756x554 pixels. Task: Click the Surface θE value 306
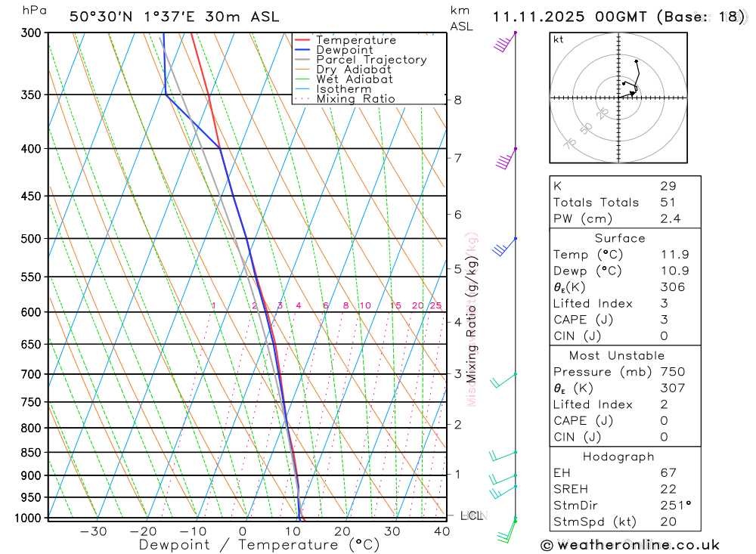[x=673, y=287]
